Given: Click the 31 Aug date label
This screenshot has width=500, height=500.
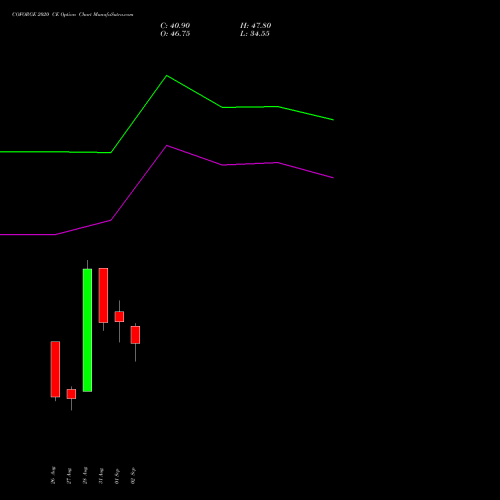Looking at the screenshot, I should click(101, 476).
